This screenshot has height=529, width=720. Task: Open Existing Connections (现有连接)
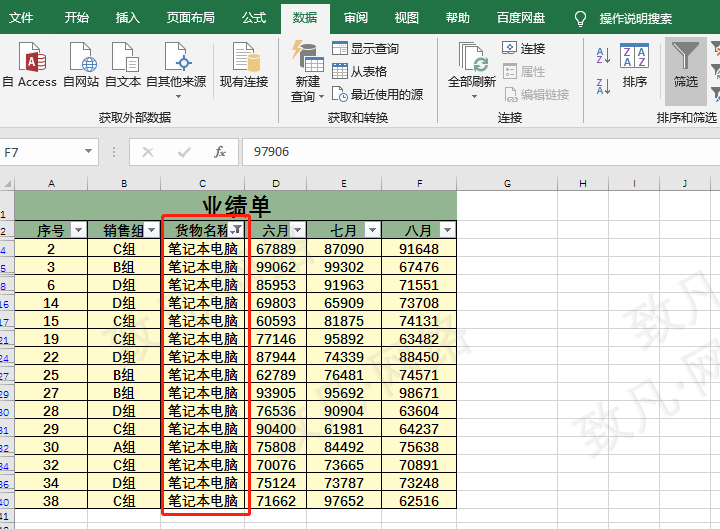[244, 65]
